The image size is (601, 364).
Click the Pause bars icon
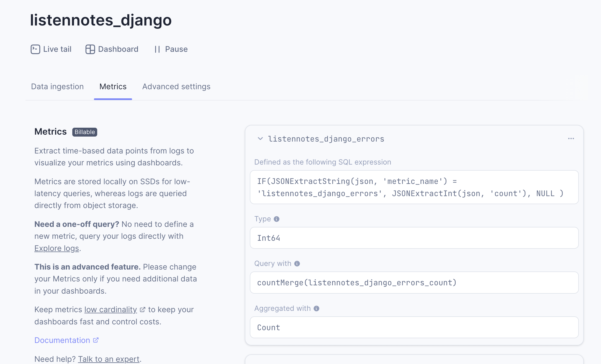click(x=157, y=49)
